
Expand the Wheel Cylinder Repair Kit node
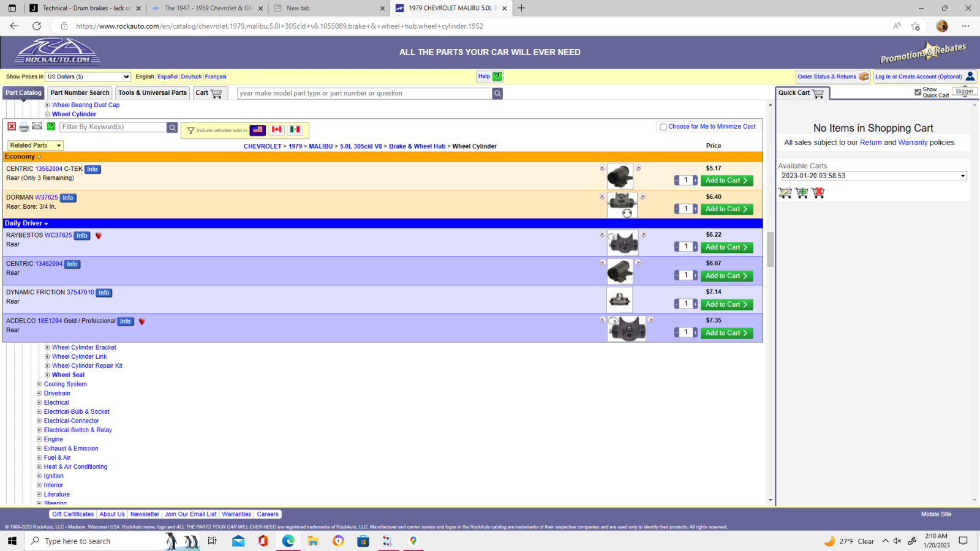coord(47,366)
